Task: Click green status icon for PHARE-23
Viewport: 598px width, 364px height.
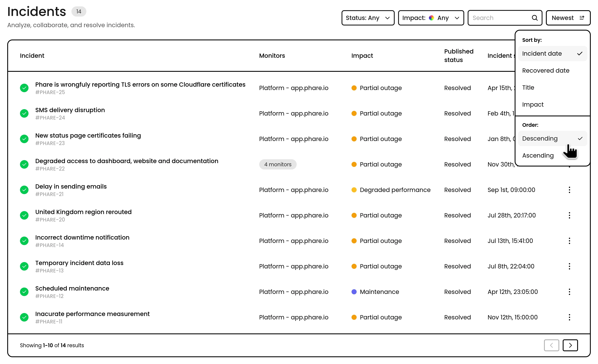Action: [24, 139]
